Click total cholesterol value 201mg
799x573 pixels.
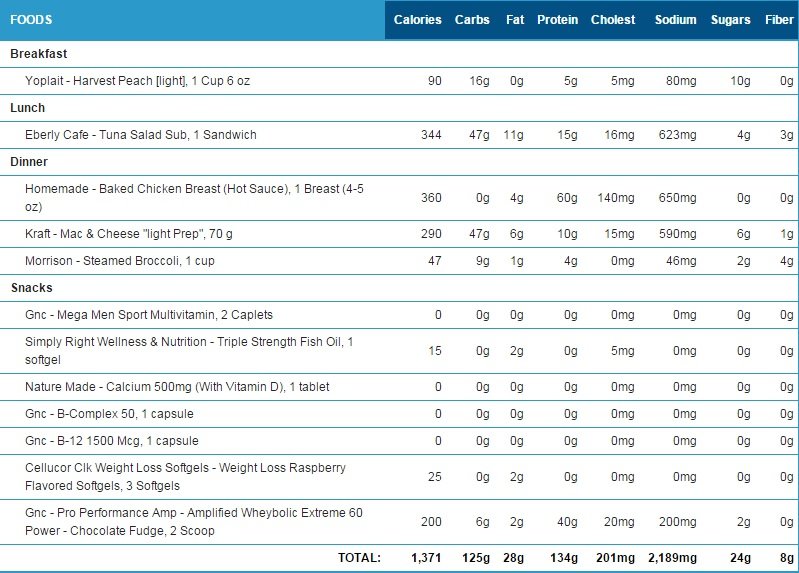[616, 558]
